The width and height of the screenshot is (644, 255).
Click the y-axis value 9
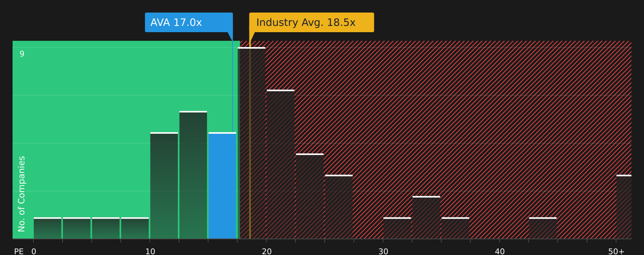22,54
